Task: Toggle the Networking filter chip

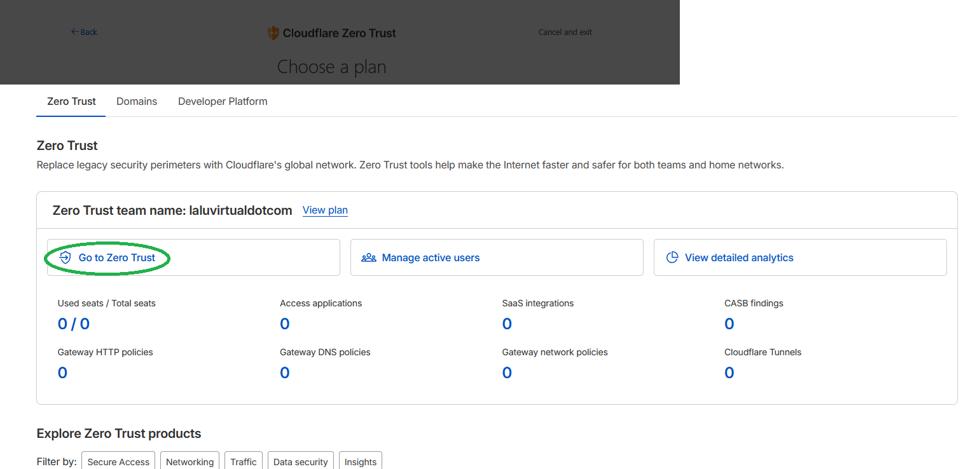Action: tap(190, 461)
